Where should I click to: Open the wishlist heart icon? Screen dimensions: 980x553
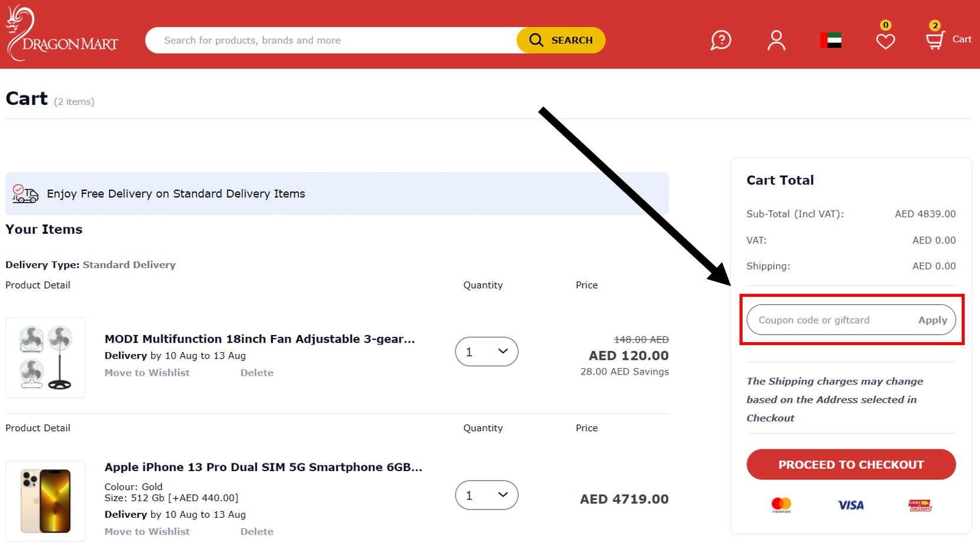[x=885, y=40]
